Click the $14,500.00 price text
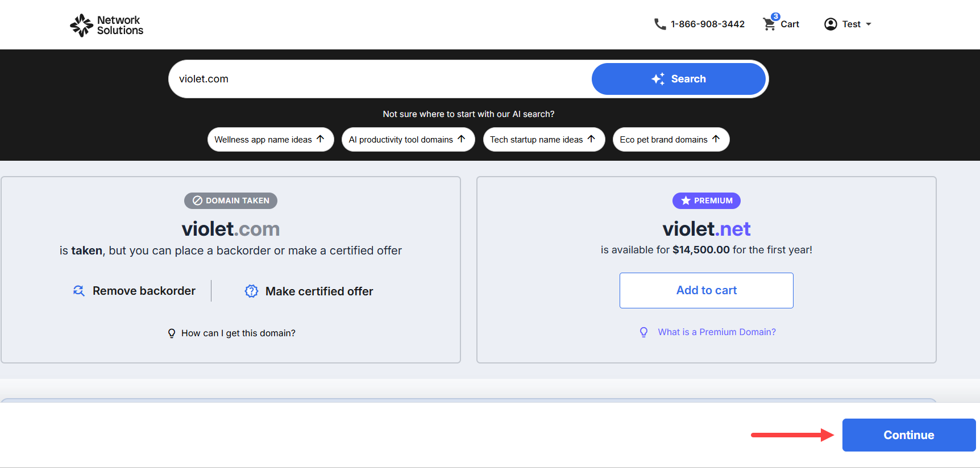Image resolution: width=980 pixels, height=468 pixels. (701, 250)
